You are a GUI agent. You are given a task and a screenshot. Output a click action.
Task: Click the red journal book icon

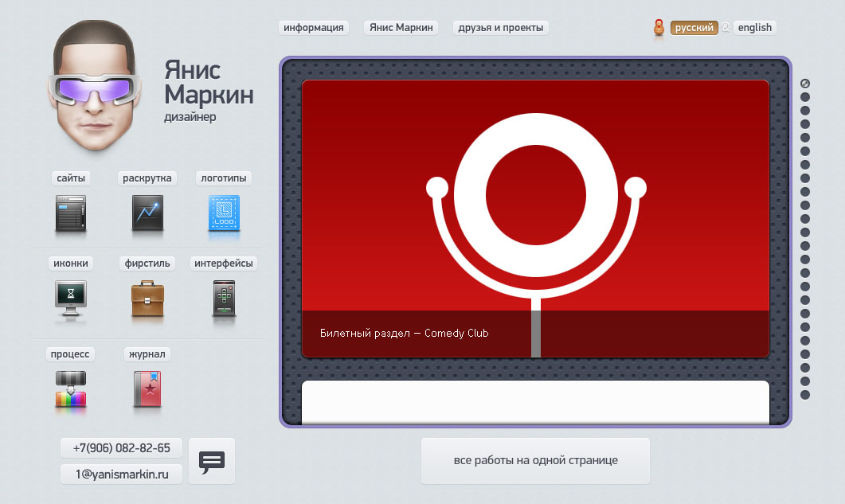click(147, 389)
